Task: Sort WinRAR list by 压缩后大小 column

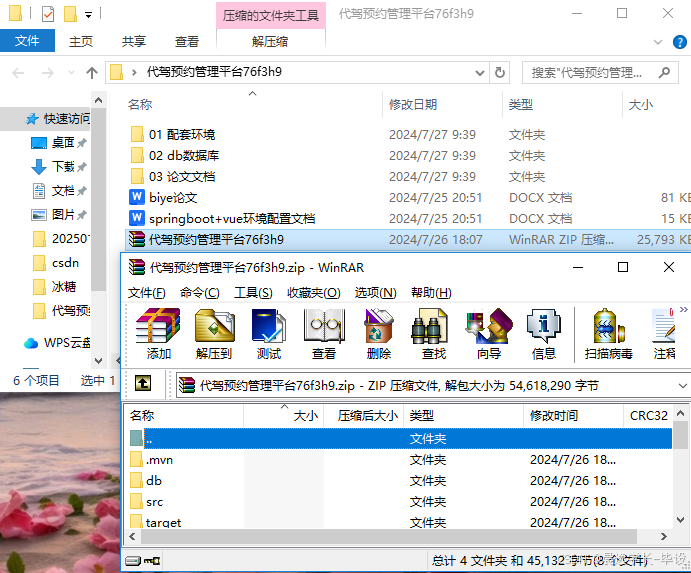Action: (368, 416)
